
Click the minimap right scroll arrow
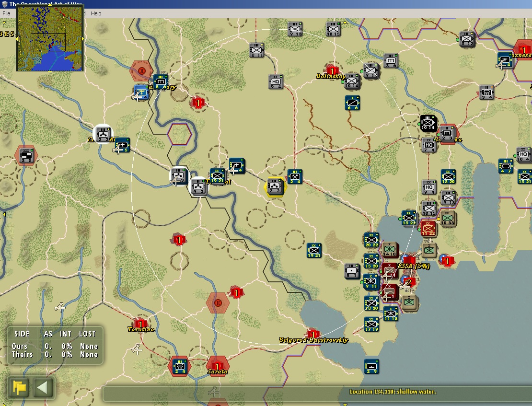coord(83,39)
